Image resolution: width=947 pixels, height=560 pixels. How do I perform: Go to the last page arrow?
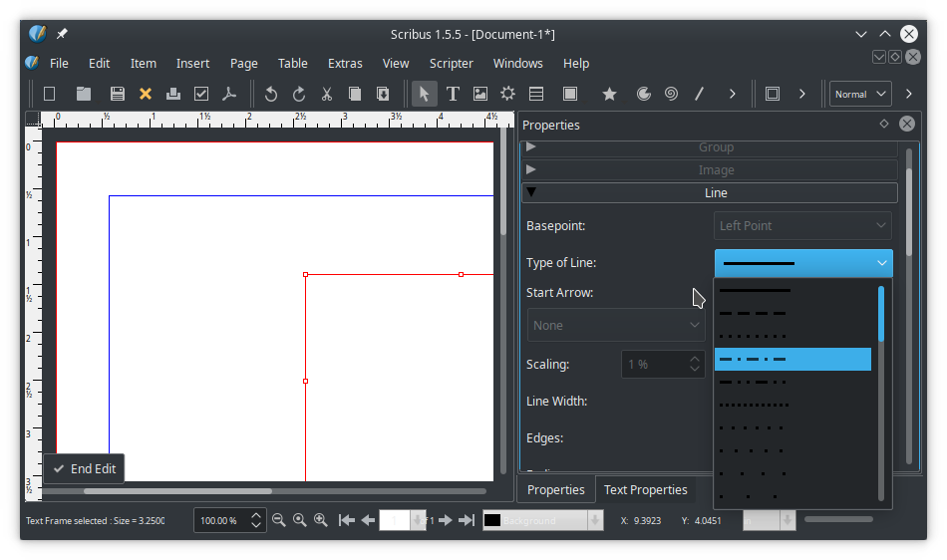[466, 520]
